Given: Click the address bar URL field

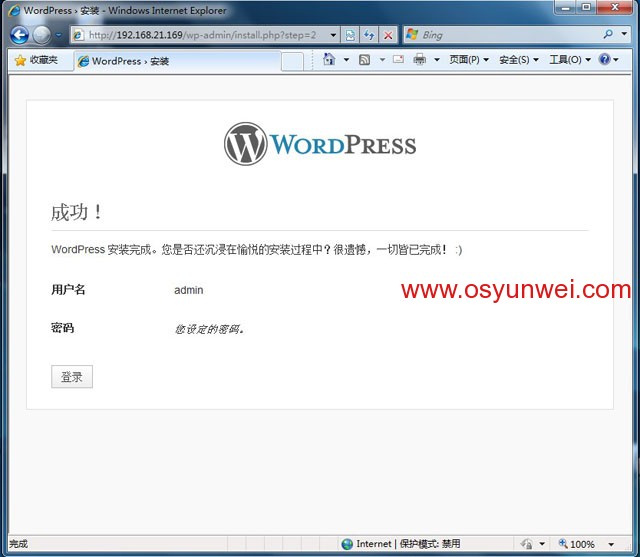Looking at the screenshot, I should [202, 35].
